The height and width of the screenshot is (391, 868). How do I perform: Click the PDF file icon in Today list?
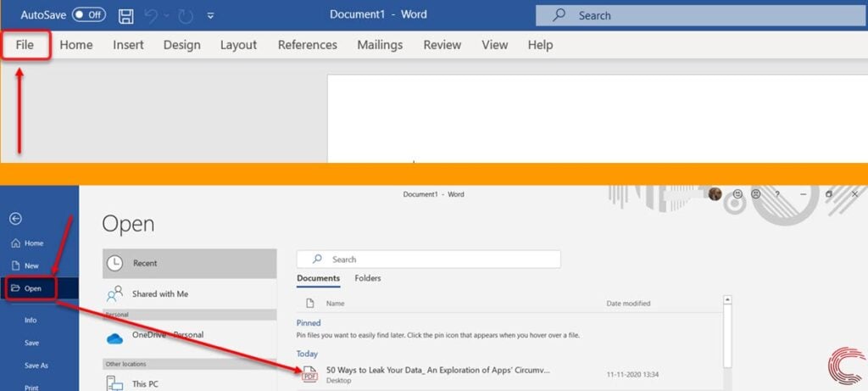coord(309,374)
